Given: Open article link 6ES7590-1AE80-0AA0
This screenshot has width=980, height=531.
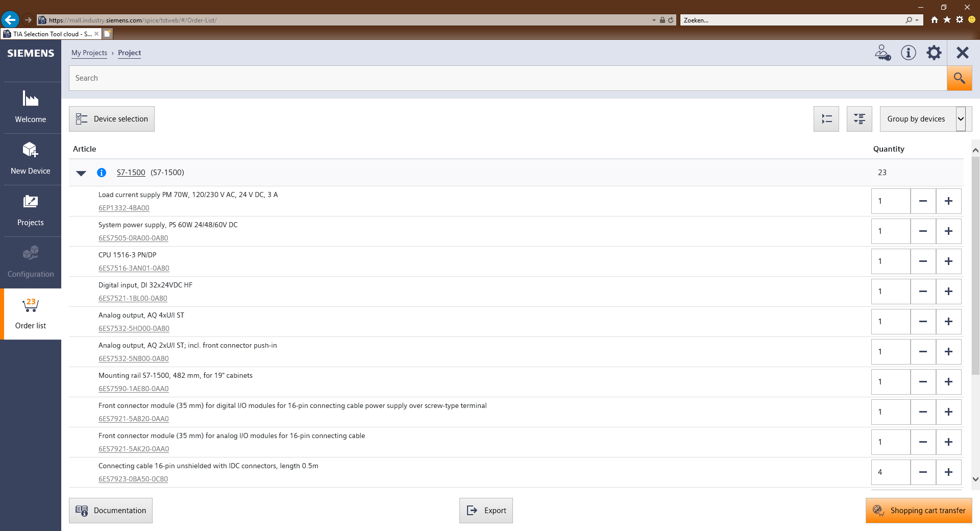Looking at the screenshot, I should 134,389.
